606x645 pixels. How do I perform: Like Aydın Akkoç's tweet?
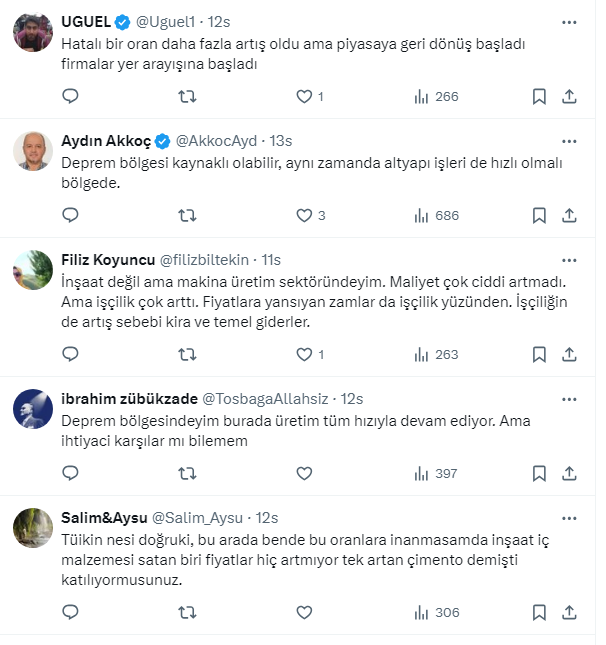coord(304,215)
